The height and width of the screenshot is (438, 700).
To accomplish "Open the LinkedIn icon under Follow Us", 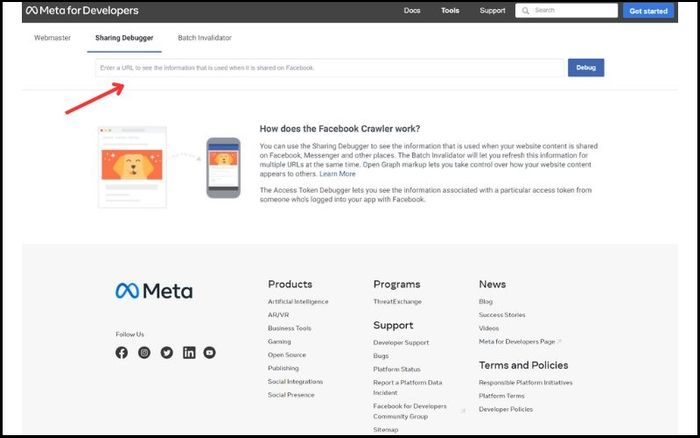I will (x=189, y=353).
